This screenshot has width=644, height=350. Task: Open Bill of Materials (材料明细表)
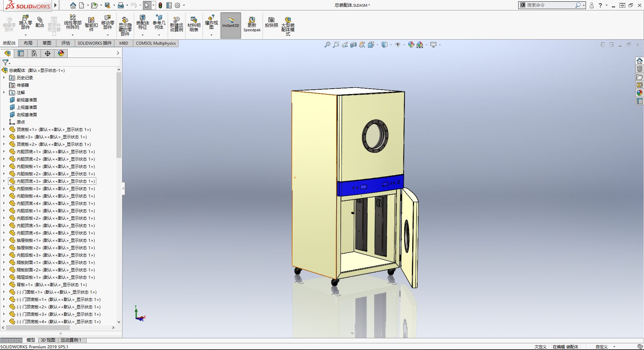[x=194, y=24]
